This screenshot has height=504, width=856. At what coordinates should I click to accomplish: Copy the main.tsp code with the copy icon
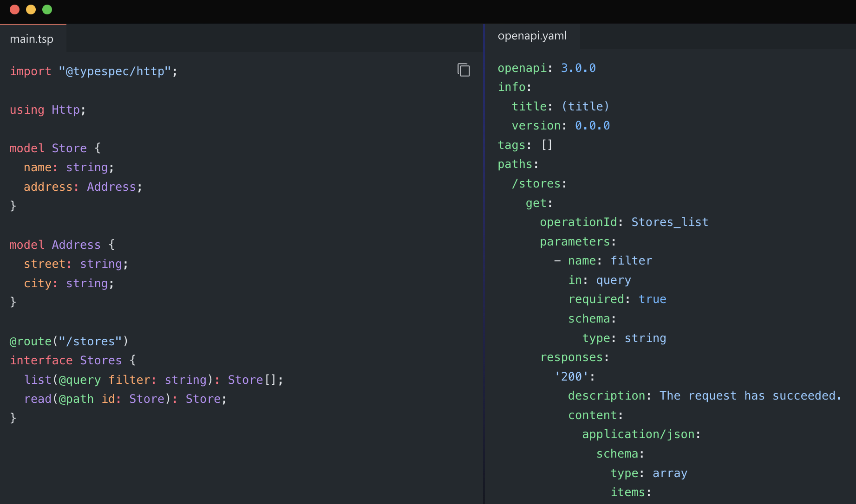click(464, 70)
